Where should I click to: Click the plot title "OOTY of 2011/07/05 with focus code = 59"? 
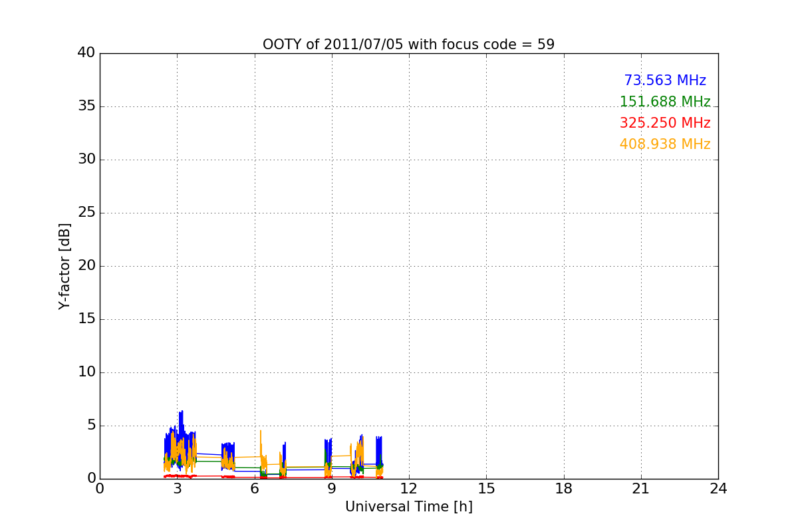(408, 45)
